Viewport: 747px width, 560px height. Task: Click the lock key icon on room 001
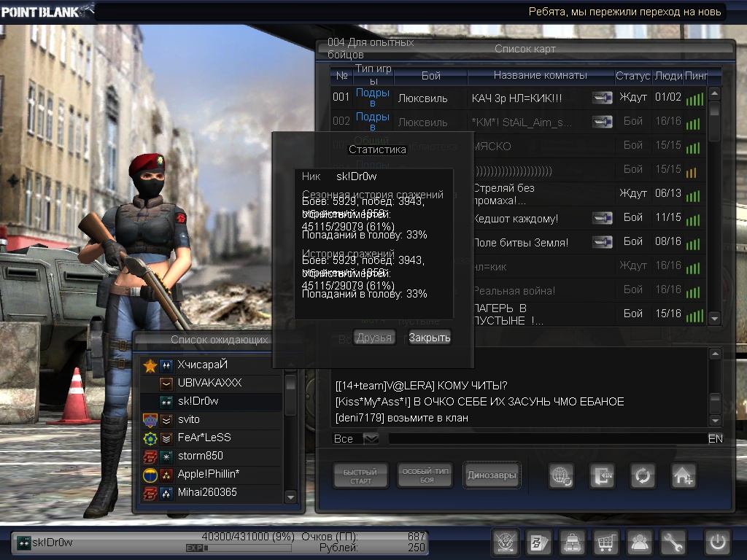point(602,98)
